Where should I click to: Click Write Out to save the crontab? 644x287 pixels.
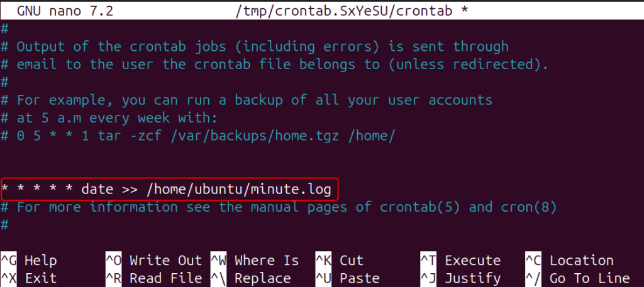(x=165, y=261)
